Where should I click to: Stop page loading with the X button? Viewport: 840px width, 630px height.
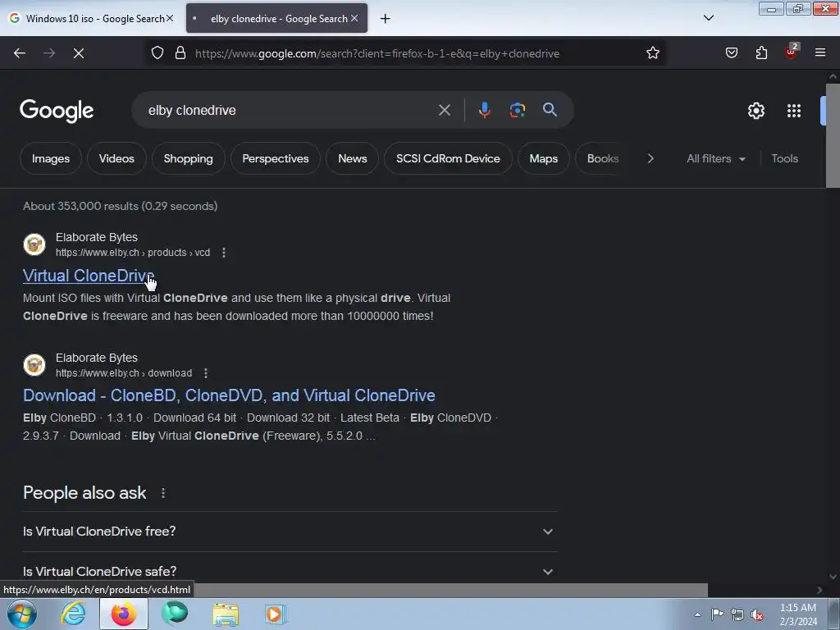point(78,53)
